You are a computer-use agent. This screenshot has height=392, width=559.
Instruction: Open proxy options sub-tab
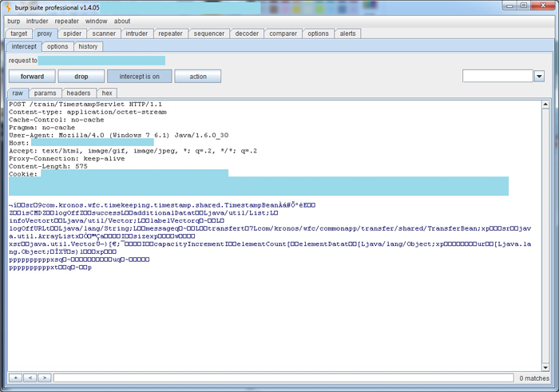click(x=57, y=46)
